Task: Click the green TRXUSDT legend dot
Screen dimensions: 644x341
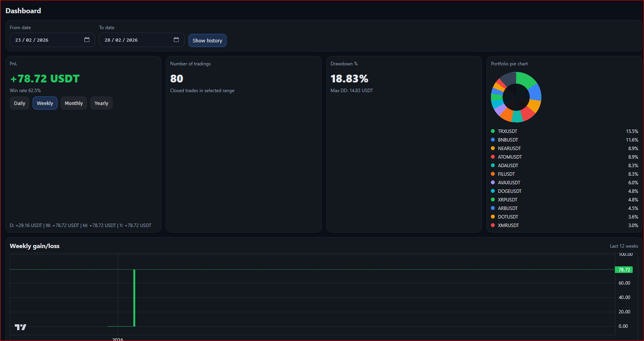Action: click(x=493, y=131)
